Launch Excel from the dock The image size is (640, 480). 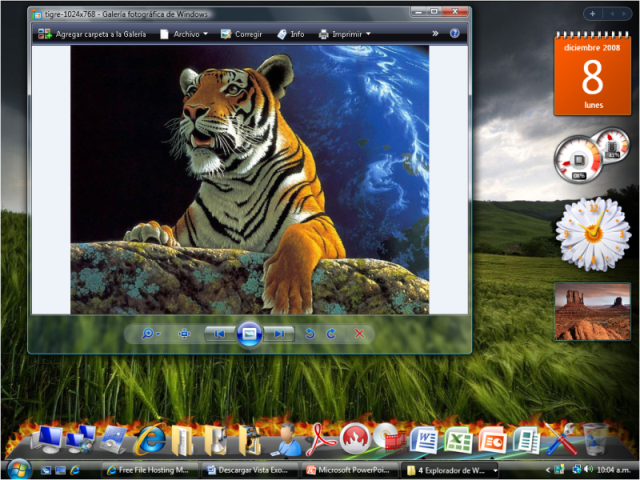[x=458, y=438]
